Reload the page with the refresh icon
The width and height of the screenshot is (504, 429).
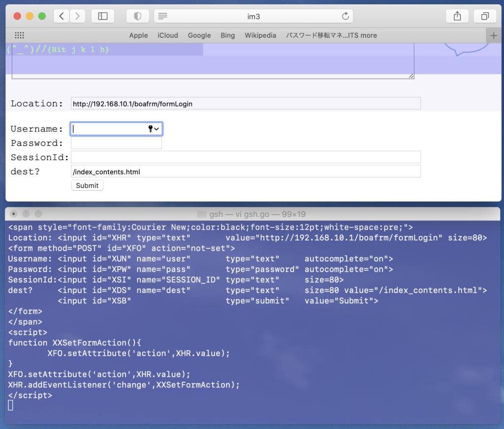click(x=345, y=16)
